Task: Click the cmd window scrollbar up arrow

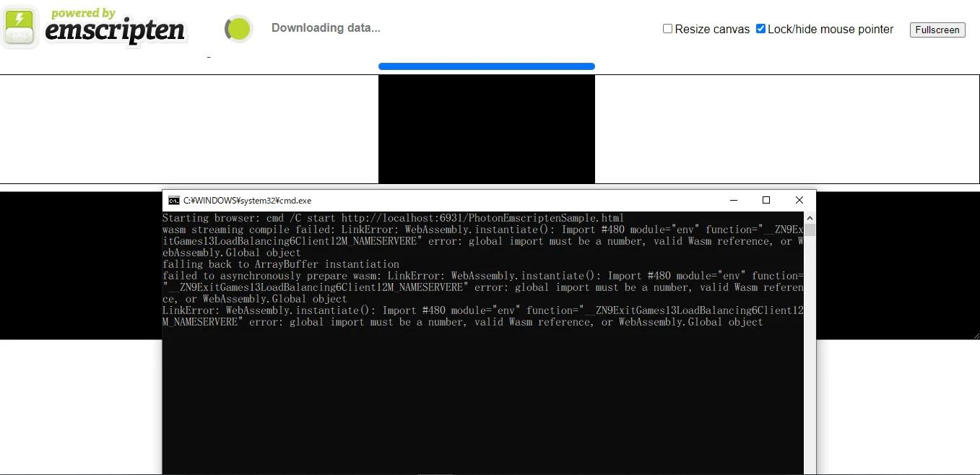Action: click(810, 218)
